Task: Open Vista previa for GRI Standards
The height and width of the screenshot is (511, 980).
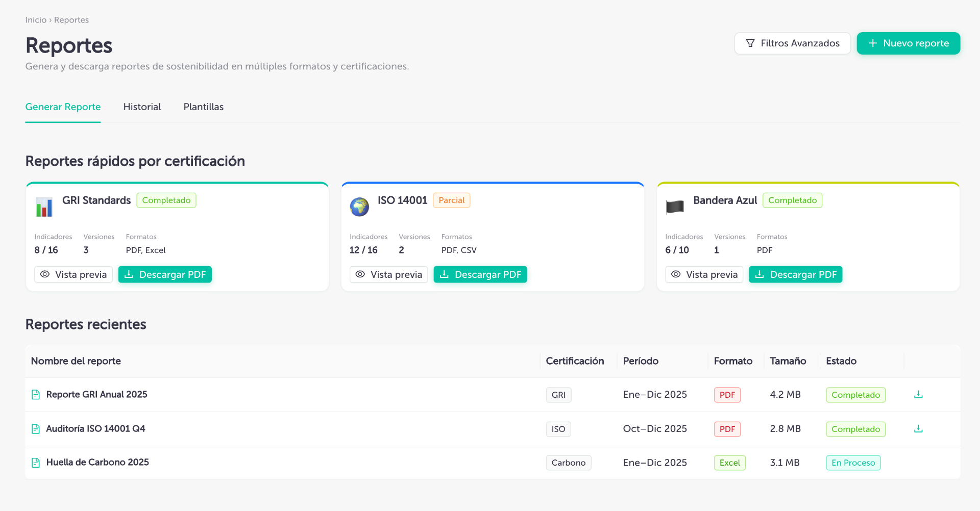Action: 73,274
